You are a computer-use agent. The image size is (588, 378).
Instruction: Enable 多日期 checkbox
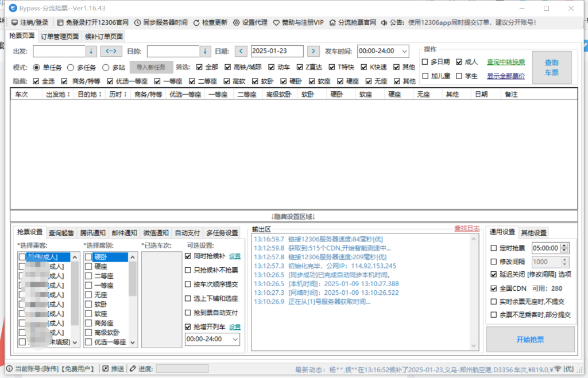point(425,62)
